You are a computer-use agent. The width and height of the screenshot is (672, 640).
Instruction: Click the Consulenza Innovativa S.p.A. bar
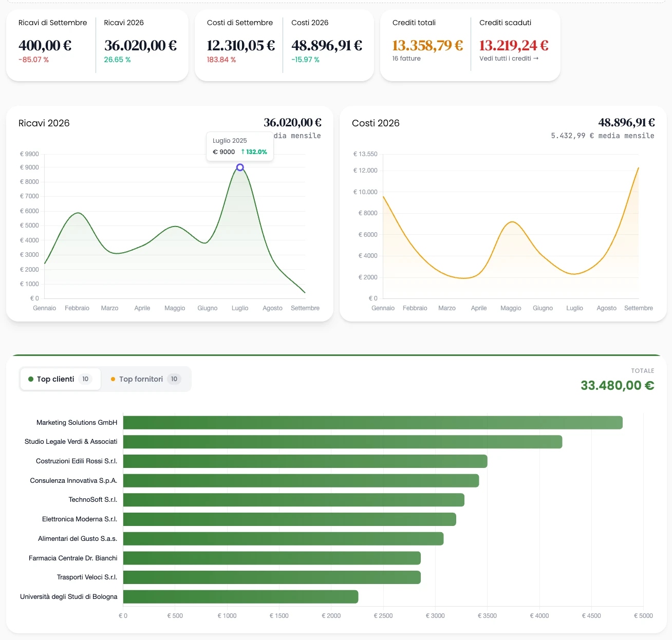(x=301, y=481)
